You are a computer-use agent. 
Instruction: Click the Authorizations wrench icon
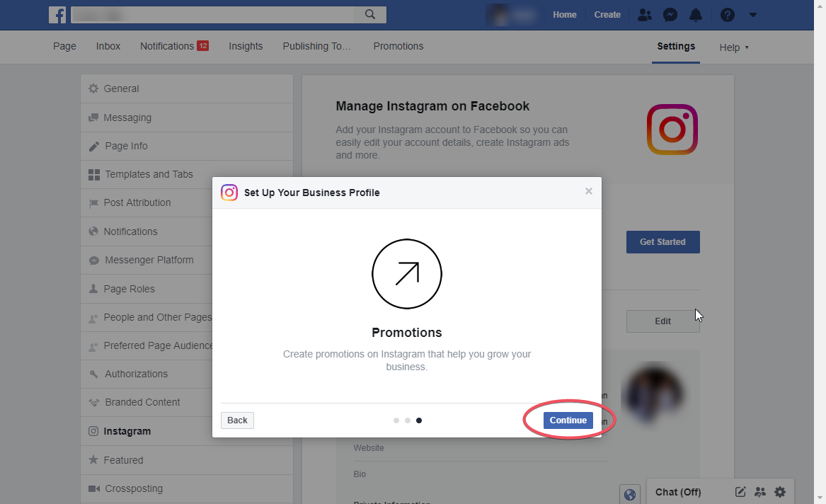click(93, 374)
